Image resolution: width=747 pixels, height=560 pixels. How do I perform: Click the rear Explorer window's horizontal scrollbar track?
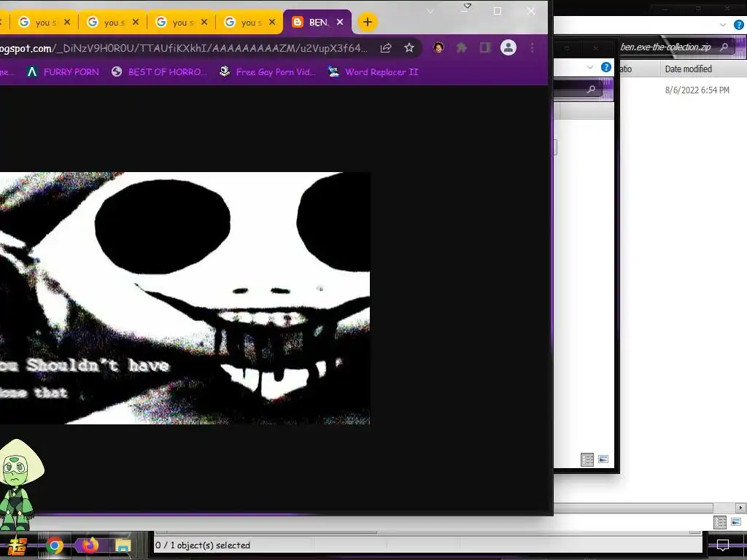(x=724, y=508)
